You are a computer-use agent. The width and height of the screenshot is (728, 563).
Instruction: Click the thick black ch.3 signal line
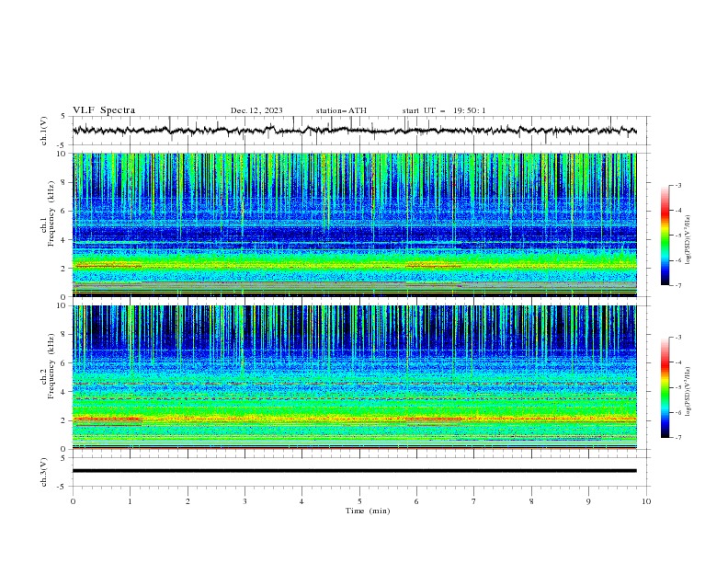pyautogui.click(x=355, y=471)
